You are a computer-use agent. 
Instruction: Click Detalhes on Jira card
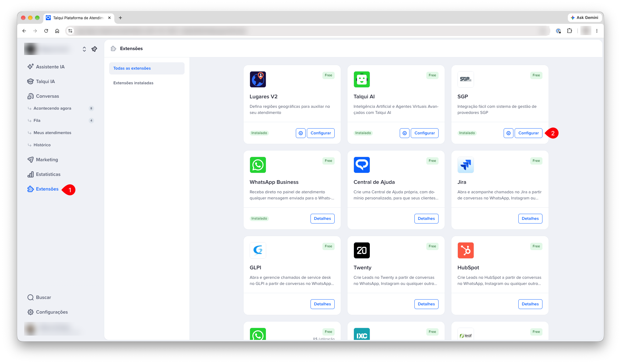tap(530, 219)
